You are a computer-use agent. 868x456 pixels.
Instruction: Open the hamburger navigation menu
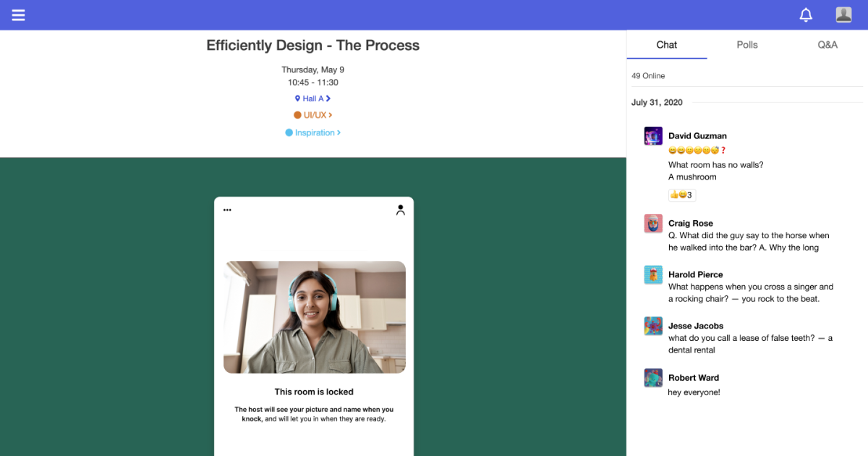pyautogui.click(x=18, y=14)
